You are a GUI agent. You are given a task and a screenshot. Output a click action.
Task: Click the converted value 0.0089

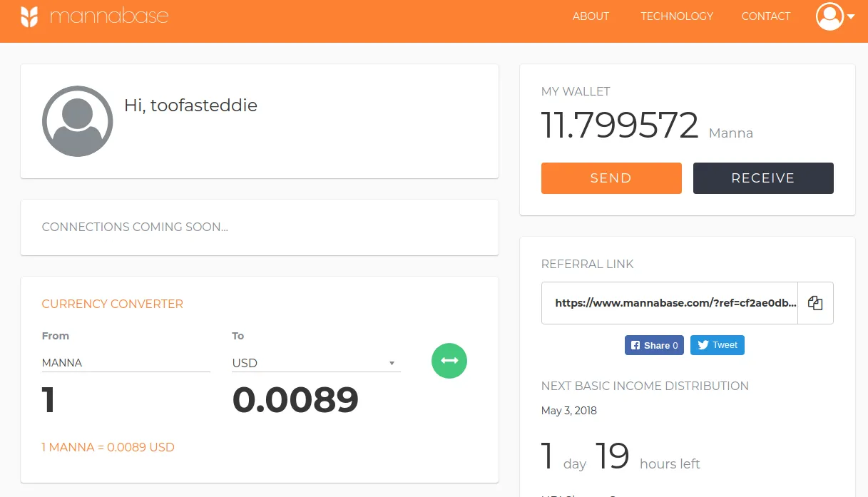coord(295,400)
